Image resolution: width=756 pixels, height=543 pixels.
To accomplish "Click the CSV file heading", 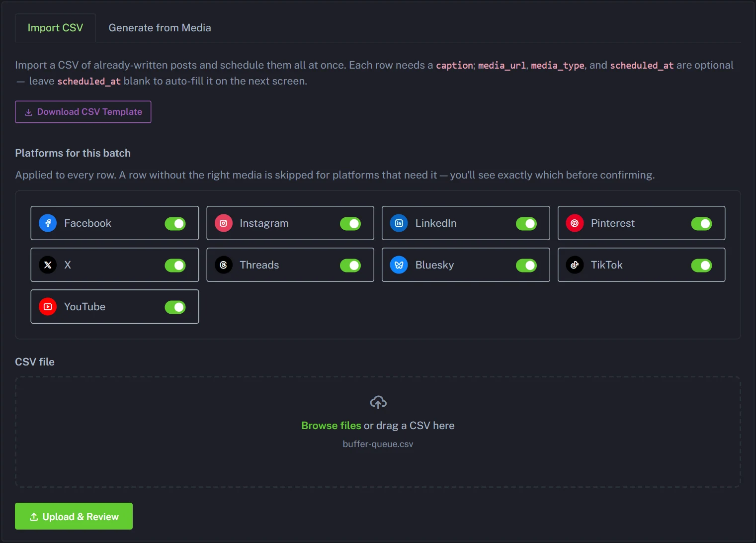I will pos(35,362).
